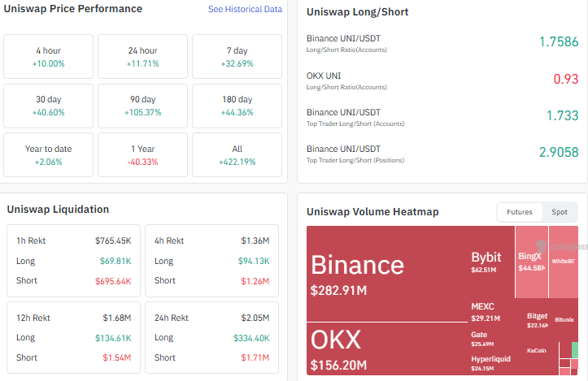Click the OKX UNI ratio 0.93

tap(566, 79)
